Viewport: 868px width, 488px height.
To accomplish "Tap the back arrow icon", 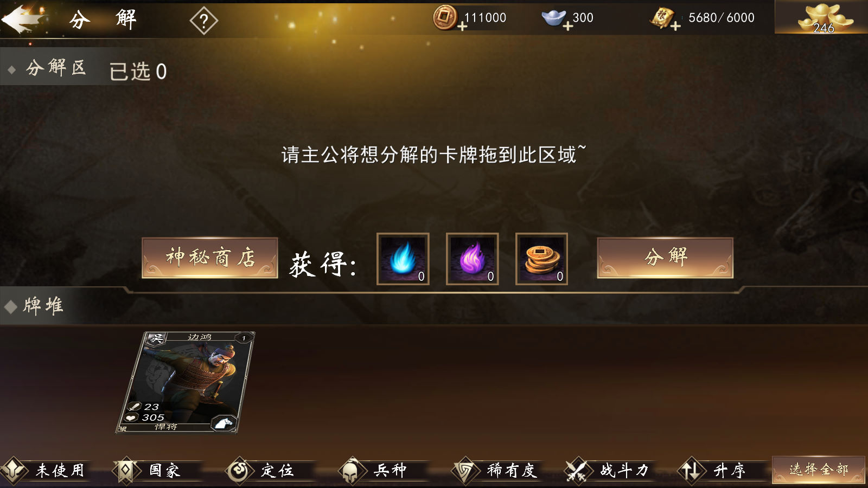I will point(23,20).
